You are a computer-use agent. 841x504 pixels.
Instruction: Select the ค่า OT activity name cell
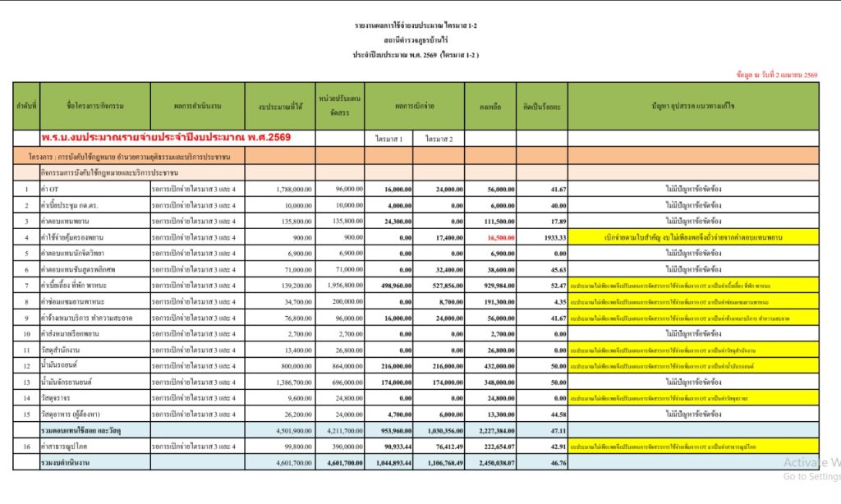point(95,190)
